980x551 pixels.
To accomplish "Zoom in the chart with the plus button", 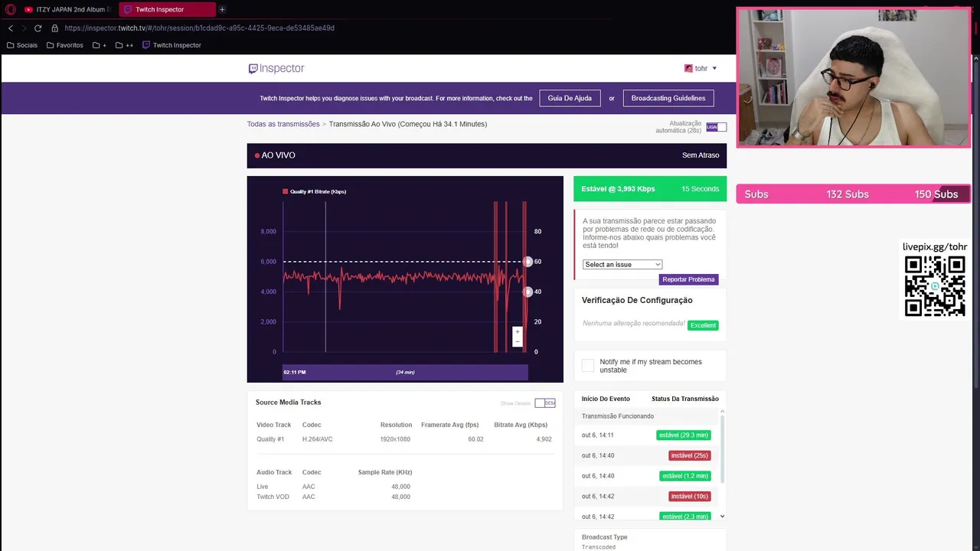I will point(518,332).
